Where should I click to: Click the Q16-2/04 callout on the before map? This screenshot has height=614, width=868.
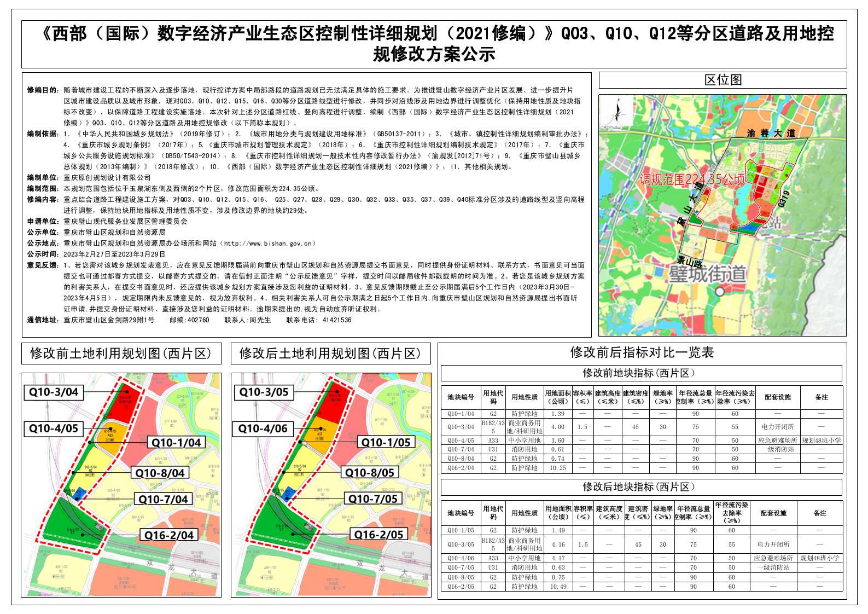pos(168,535)
